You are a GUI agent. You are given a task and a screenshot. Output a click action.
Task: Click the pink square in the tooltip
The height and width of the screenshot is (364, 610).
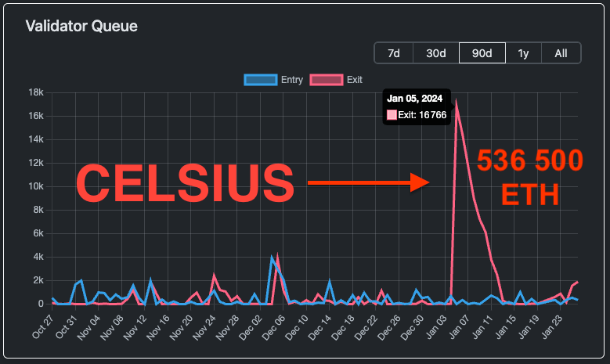coord(392,115)
